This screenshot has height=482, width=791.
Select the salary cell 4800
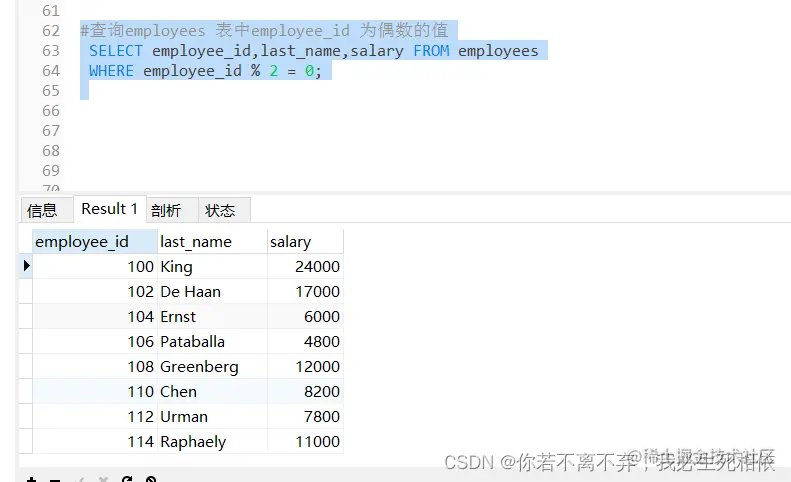pos(305,341)
